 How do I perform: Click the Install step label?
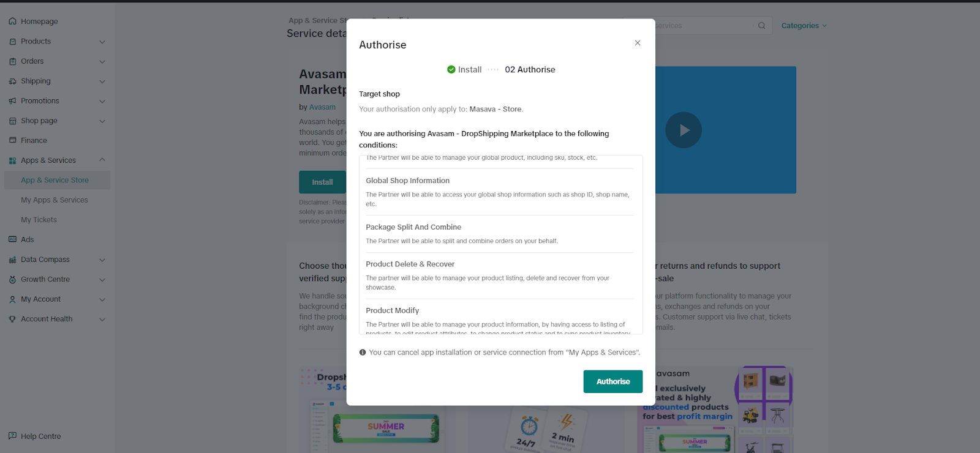(x=470, y=70)
